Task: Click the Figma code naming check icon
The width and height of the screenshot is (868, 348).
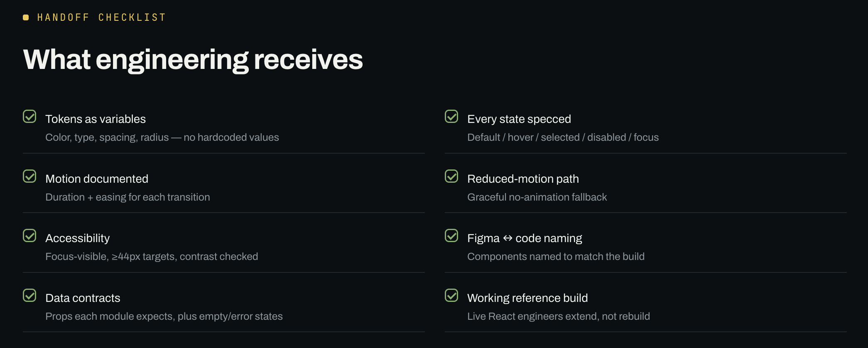Action: tap(451, 235)
